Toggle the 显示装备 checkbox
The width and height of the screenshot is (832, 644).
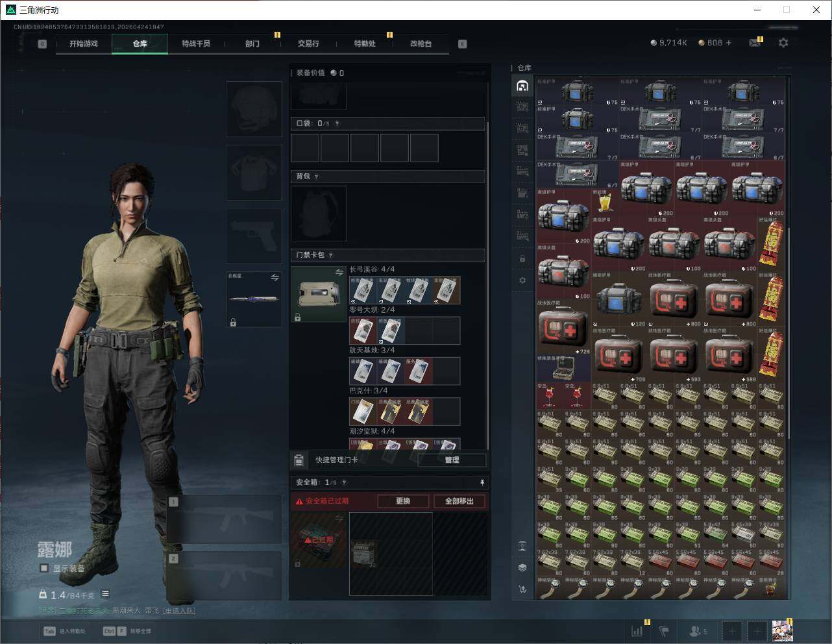pyautogui.click(x=44, y=568)
